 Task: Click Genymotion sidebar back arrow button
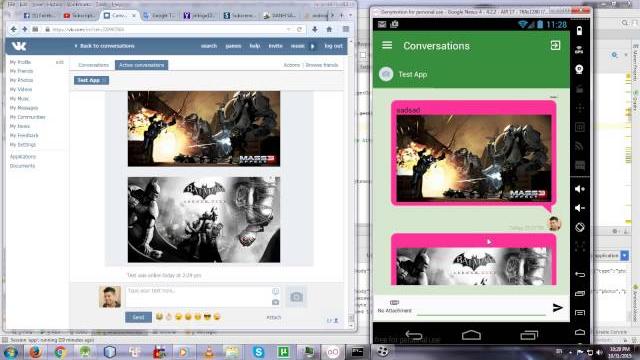tap(580, 274)
